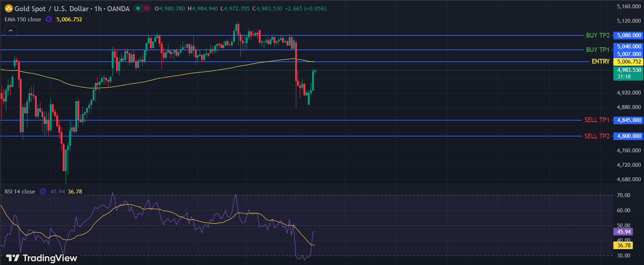Click the gold bars symbol icon

tap(9, 8)
